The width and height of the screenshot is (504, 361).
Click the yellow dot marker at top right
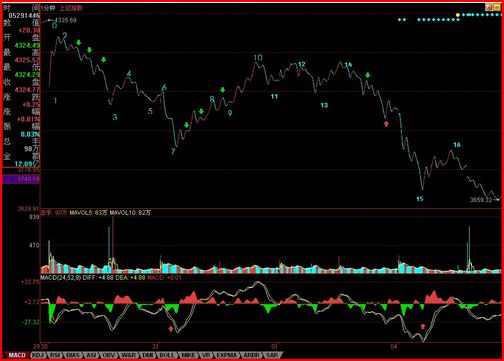[x=458, y=15]
